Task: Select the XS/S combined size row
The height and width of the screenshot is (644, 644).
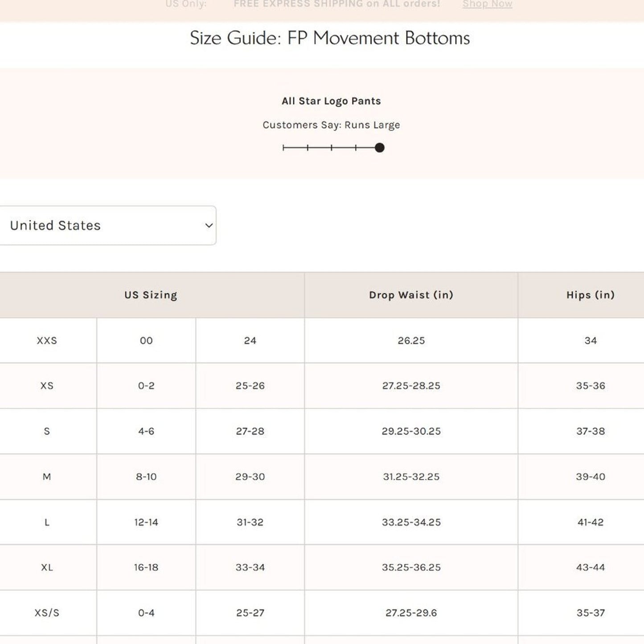Action: [47, 613]
